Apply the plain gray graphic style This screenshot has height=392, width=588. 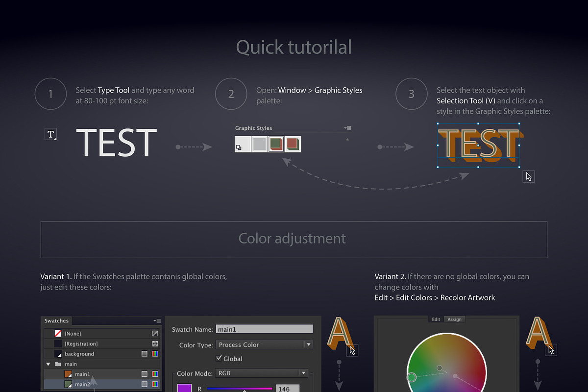tap(259, 144)
